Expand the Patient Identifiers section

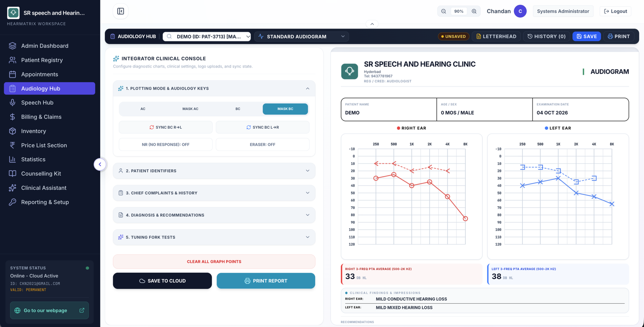tap(214, 171)
